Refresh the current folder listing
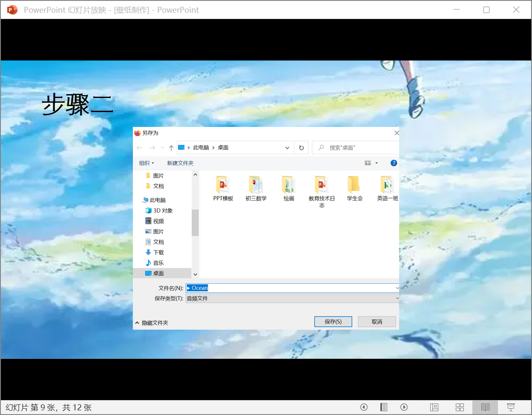 [302, 148]
